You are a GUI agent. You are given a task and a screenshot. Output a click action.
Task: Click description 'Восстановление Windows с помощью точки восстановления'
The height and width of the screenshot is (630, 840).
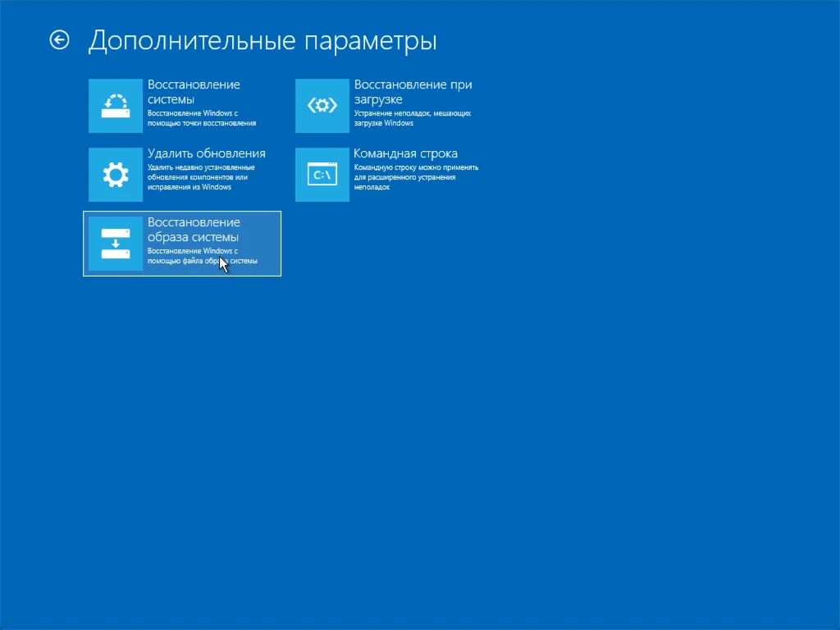point(202,118)
